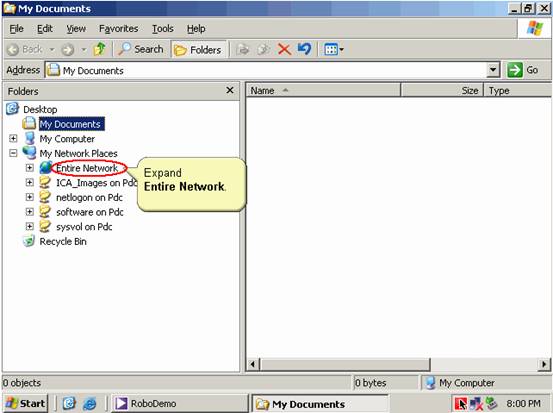Click the 8:00 PM clock
The width and height of the screenshot is (553, 413).
pos(523,403)
